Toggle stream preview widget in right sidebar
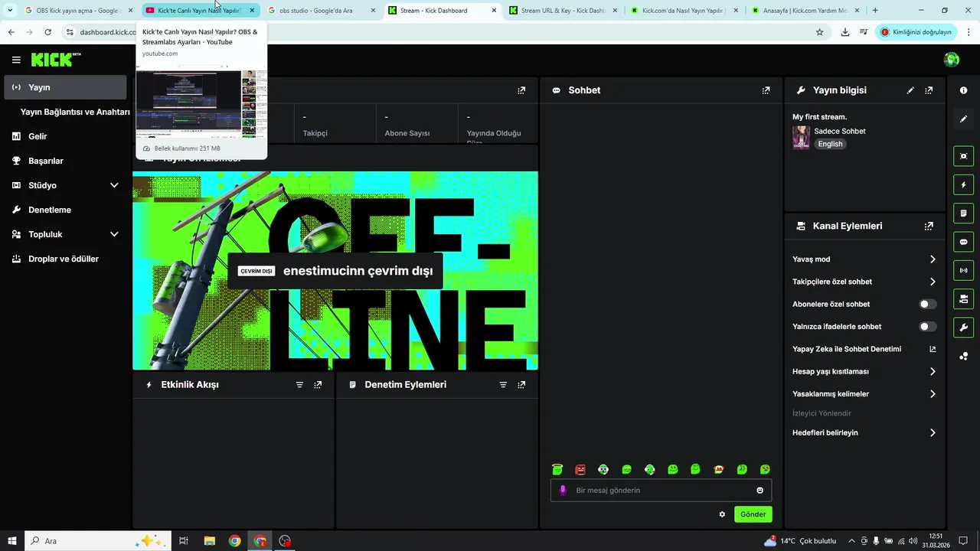The height and width of the screenshot is (551, 980). 964,156
